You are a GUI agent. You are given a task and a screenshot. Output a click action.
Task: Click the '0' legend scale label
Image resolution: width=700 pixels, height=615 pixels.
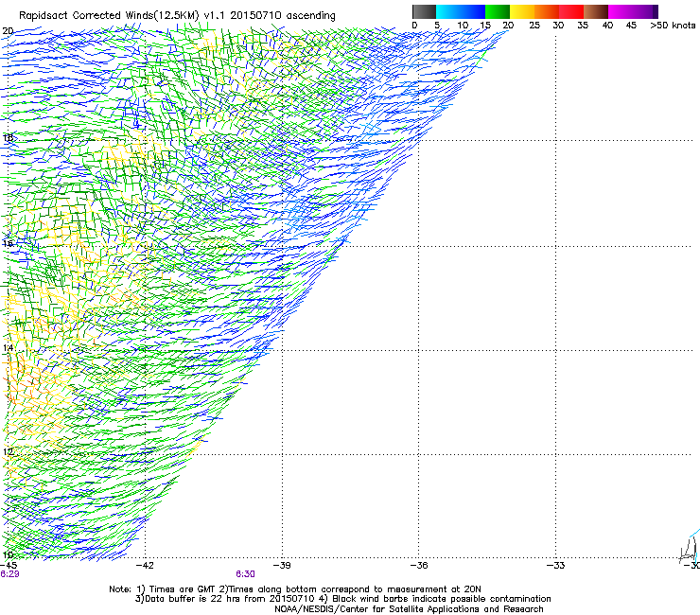414,26
